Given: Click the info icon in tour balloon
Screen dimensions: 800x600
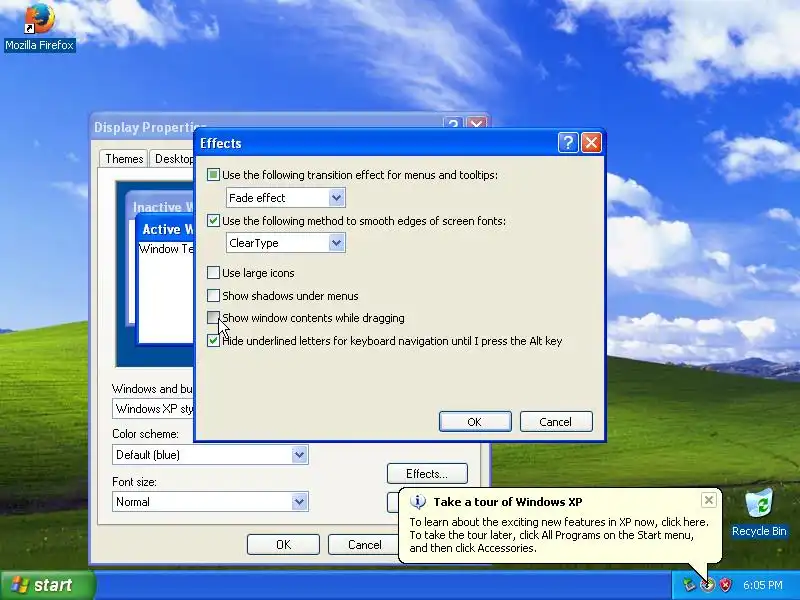Looking at the screenshot, I should coord(418,502).
